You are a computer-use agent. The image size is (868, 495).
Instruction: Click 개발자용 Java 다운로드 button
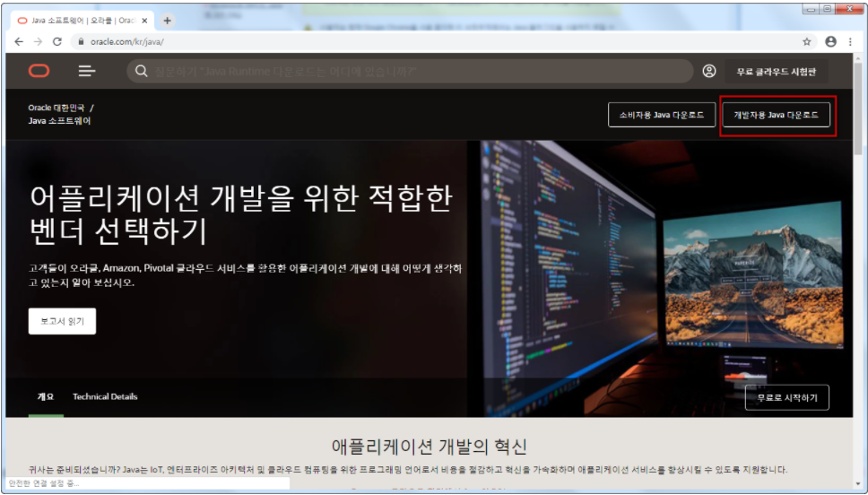pos(777,115)
